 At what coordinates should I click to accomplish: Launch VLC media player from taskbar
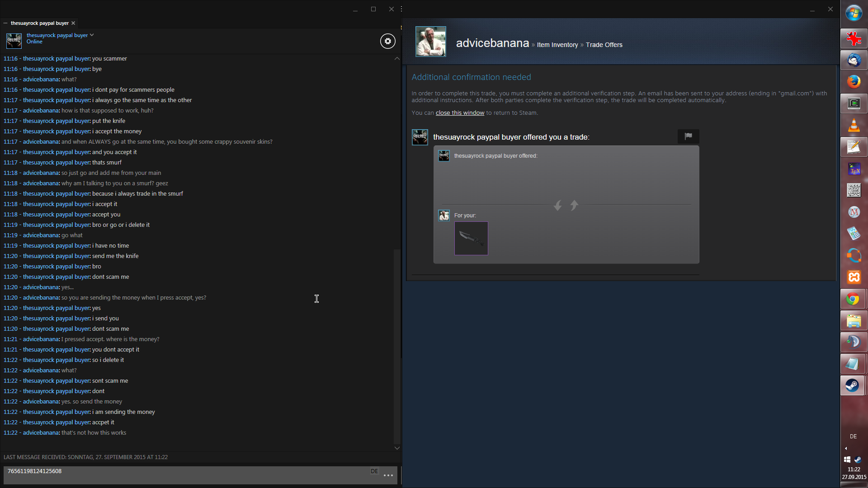click(x=854, y=125)
